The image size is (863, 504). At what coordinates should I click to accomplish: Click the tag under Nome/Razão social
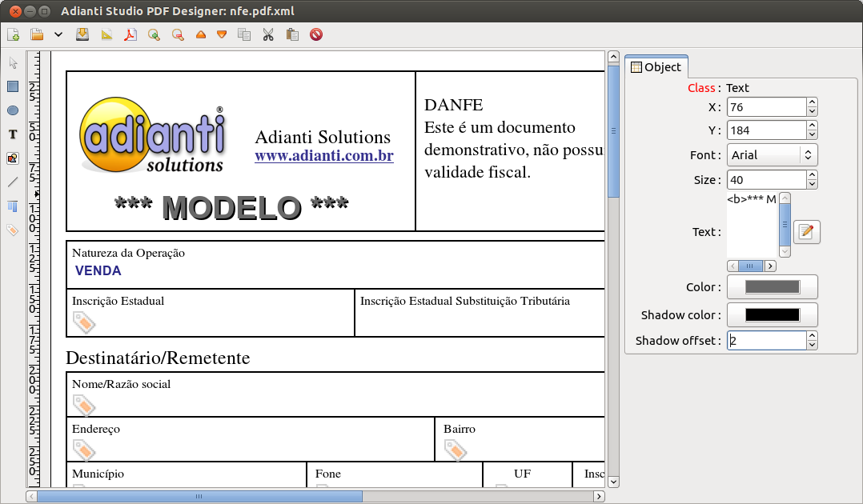83,406
